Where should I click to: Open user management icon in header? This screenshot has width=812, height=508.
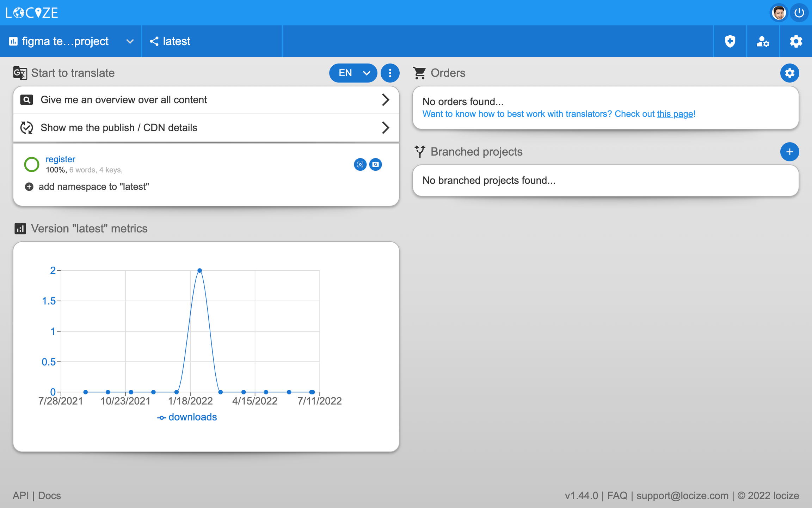tap(763, 41)
